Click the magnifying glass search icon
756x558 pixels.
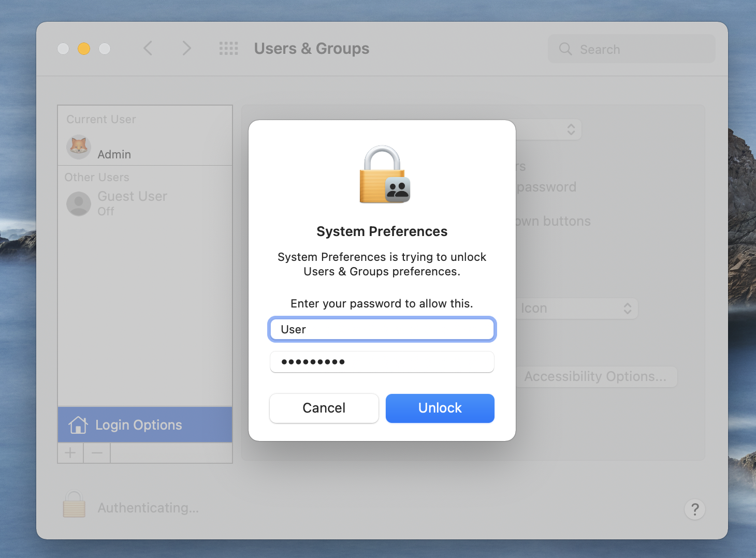pos(565,49)
